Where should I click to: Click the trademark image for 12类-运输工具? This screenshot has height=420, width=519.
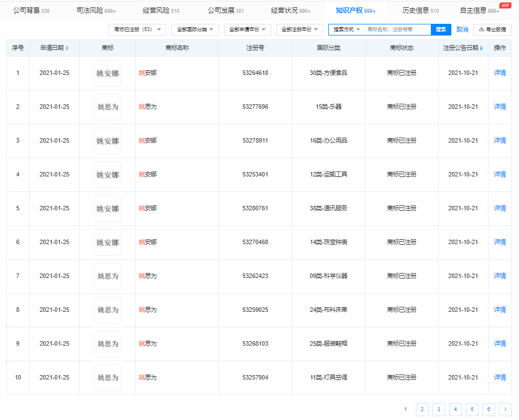click(108, 175)
